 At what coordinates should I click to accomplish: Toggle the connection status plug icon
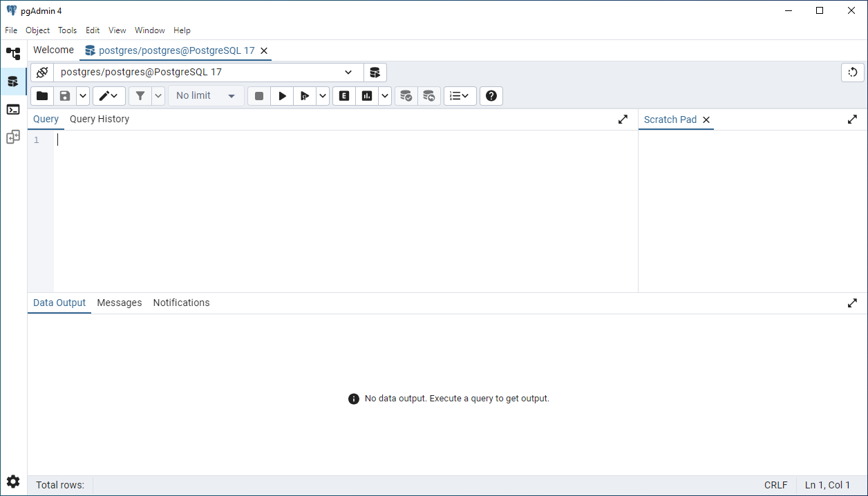(42, 73)
